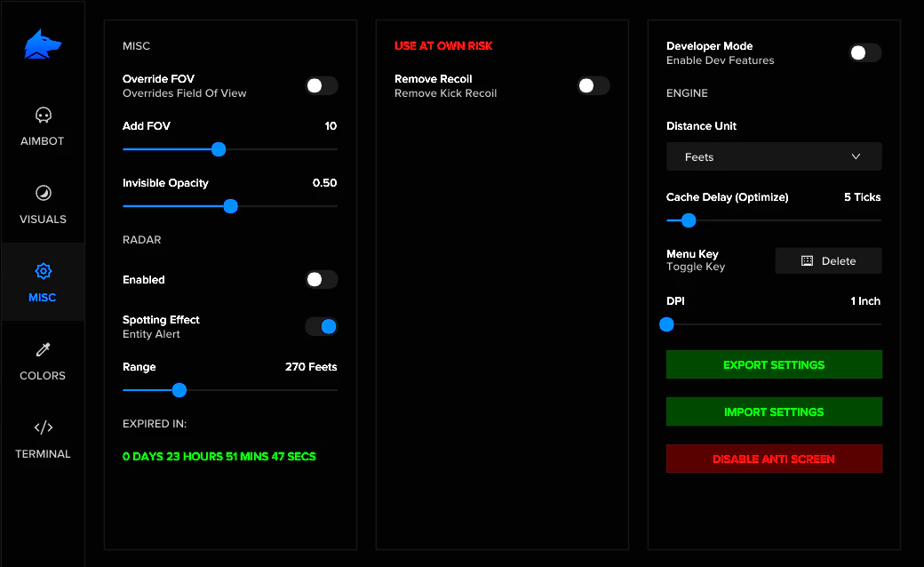Turn on Developer Mode switch
924x567 pixels.
tap(865, 53)
